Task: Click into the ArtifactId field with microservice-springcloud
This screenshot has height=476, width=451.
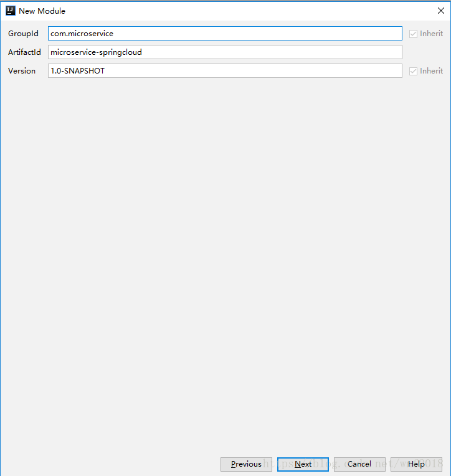Action: (225, 52)
